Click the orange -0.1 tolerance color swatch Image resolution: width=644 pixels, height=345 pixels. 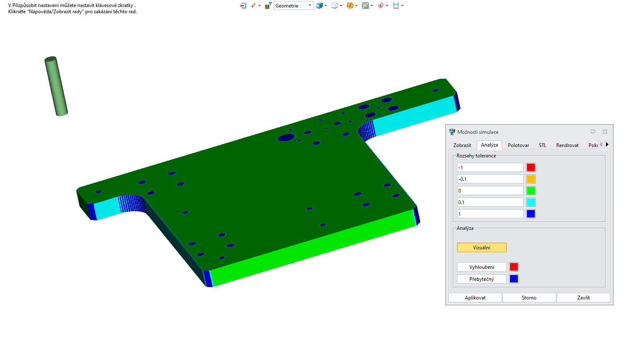(x=531, y=179)
